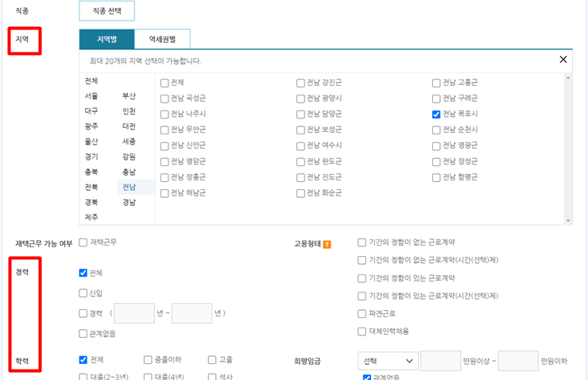Check the district 전체 checkbox

pyautogui.click(x=164, y=83)
